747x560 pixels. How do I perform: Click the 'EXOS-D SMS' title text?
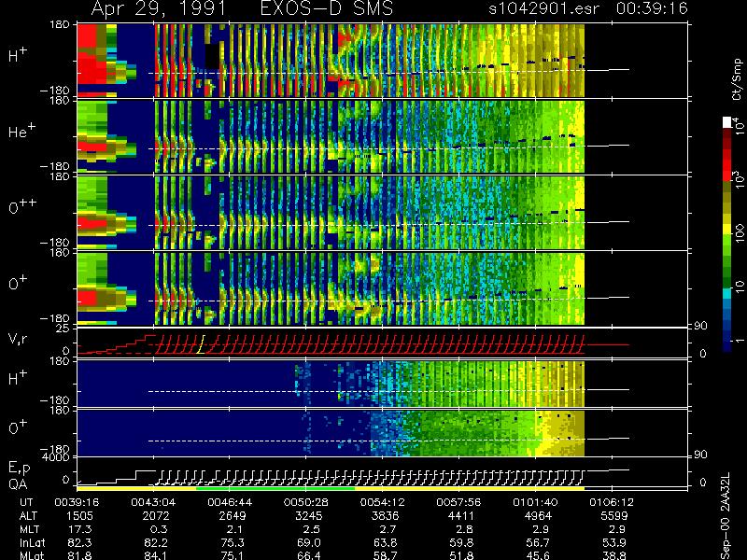pyautogui.click(x=327, y=8)
